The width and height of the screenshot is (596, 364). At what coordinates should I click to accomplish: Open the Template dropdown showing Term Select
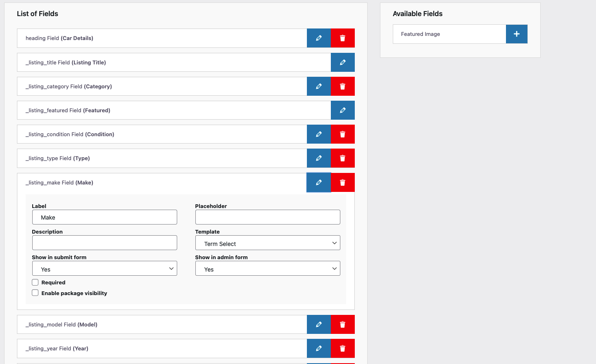(x=267, y=243)
